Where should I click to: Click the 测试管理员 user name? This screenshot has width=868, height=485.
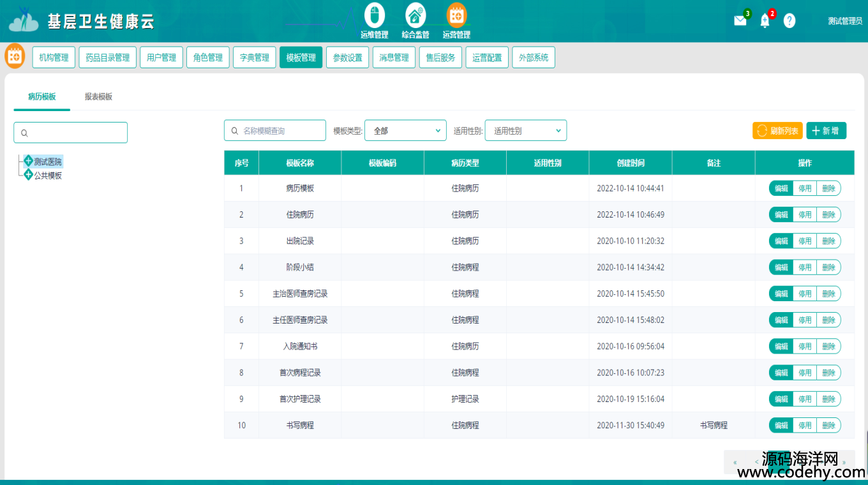(845, 21)
